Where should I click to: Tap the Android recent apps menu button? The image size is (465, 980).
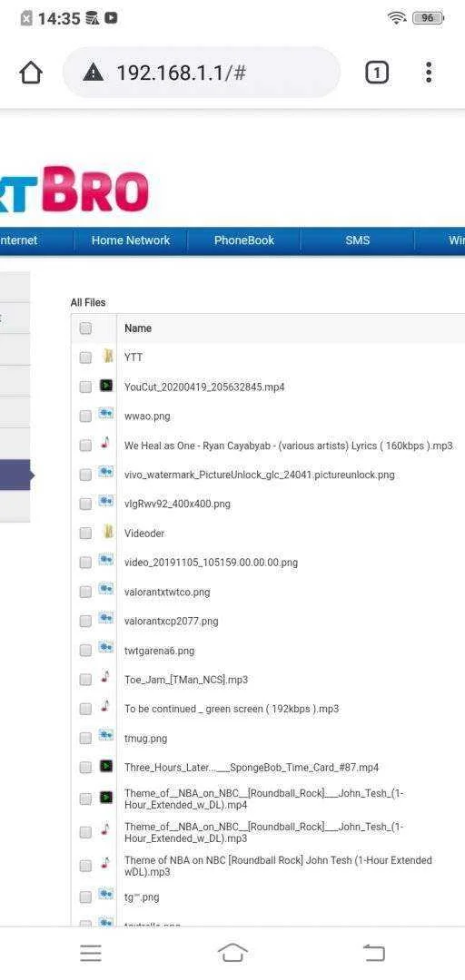pyautogui.click(x=91, y=953)
